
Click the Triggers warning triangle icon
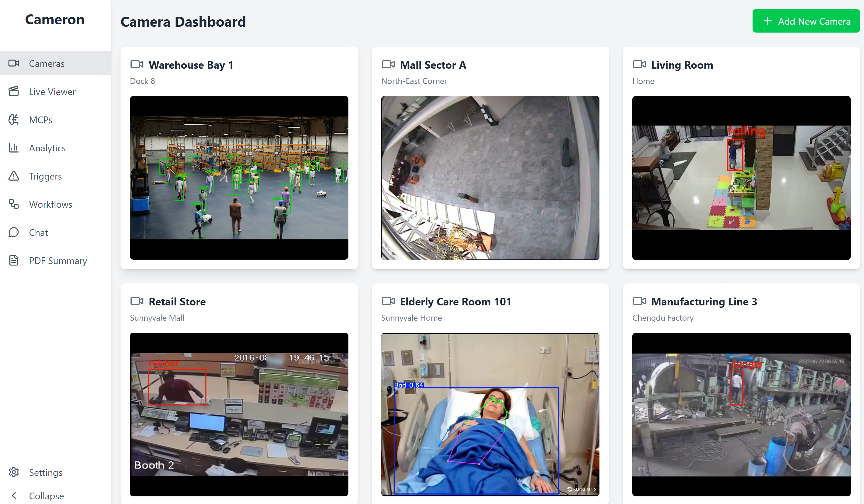pyautogui.click(x=14, y=176)
